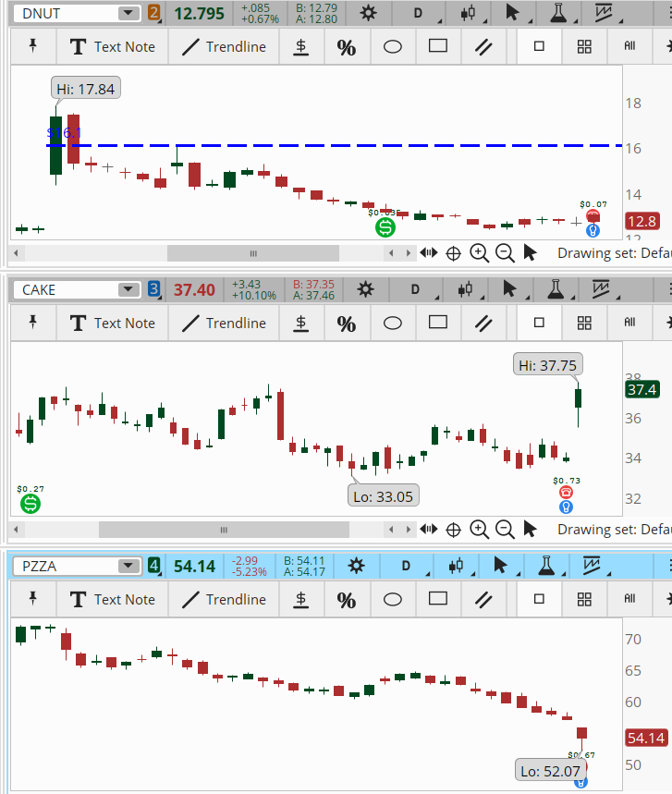The image size is (672, 794).
Task: Click CAKE horizontal scrollbar thumb
Action: [x=224, y=530]
